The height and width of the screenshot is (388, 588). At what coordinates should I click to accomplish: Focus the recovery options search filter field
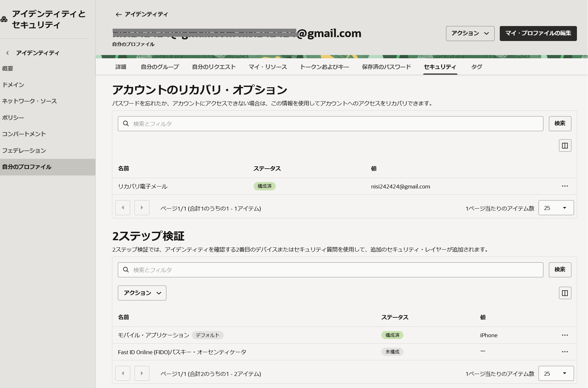tap(330, 124)
